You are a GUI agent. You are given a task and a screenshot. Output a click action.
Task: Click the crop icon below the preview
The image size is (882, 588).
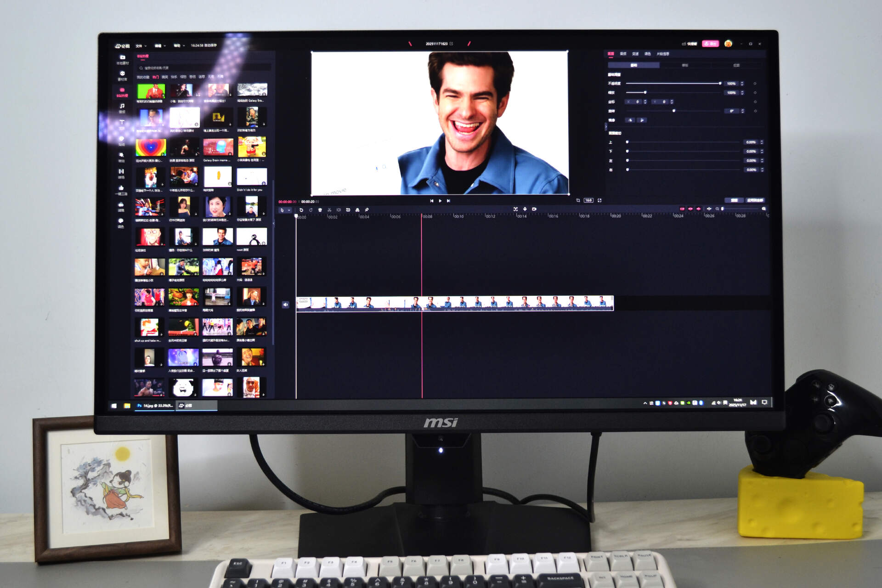coord(578,200)
